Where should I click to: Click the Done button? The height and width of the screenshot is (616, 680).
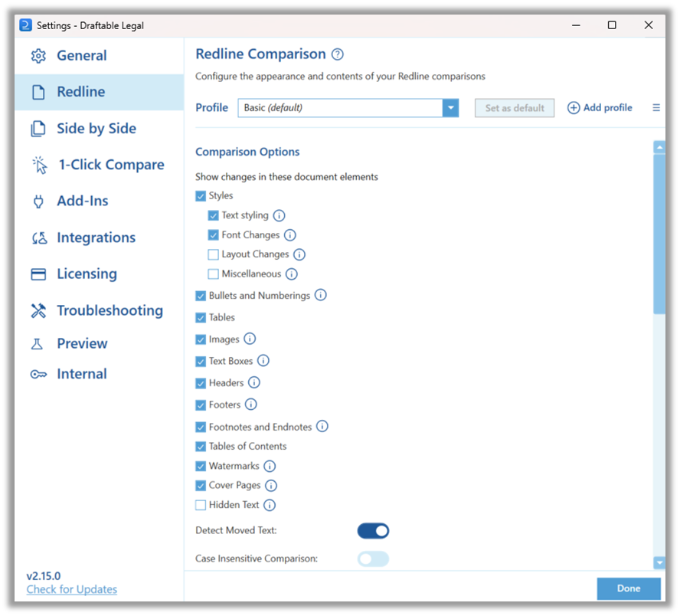[x=629, y=588]
